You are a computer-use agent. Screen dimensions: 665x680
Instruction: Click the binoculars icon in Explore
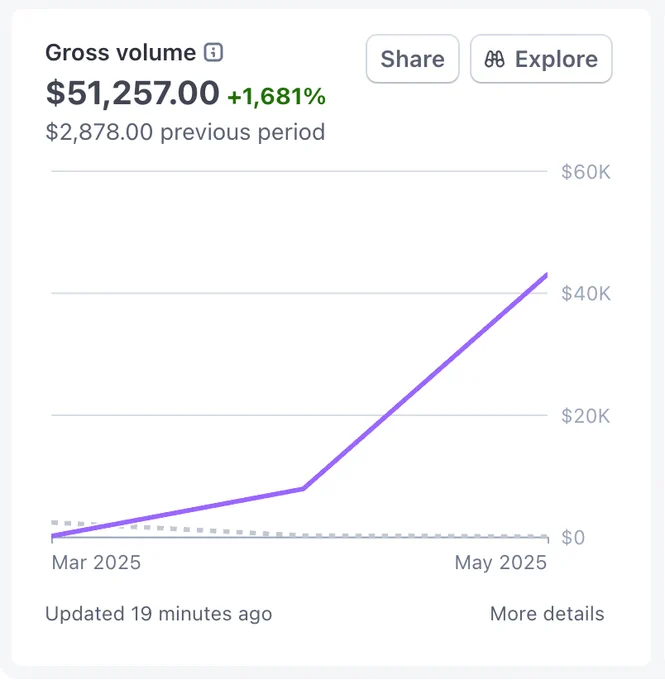coord(495,59)
